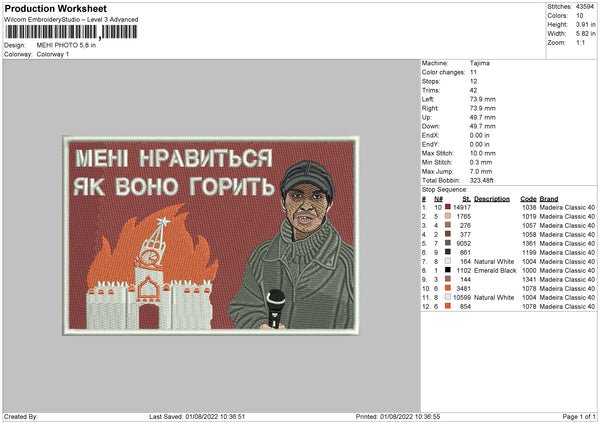Click Natural White description in stop 7

[x=494, y=261]
